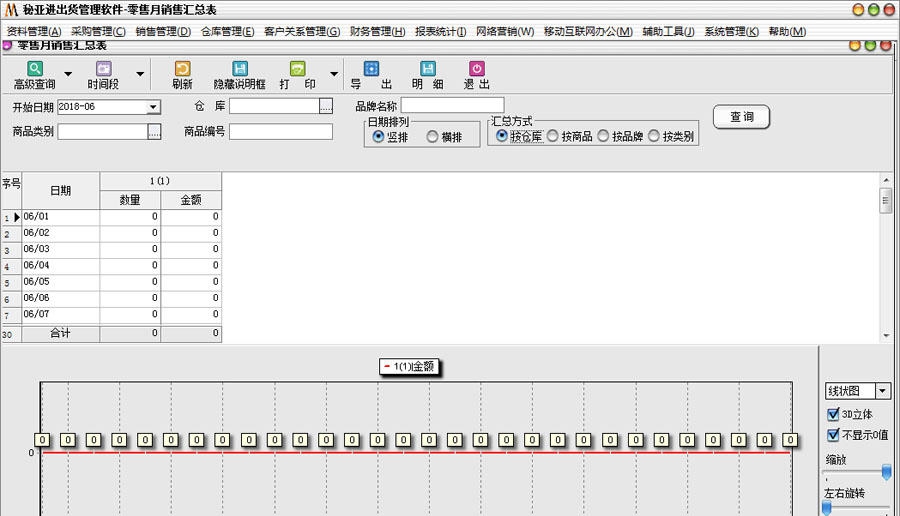Click the 缩放 zoom slider
Screen dimensions: 900x516
885,470
